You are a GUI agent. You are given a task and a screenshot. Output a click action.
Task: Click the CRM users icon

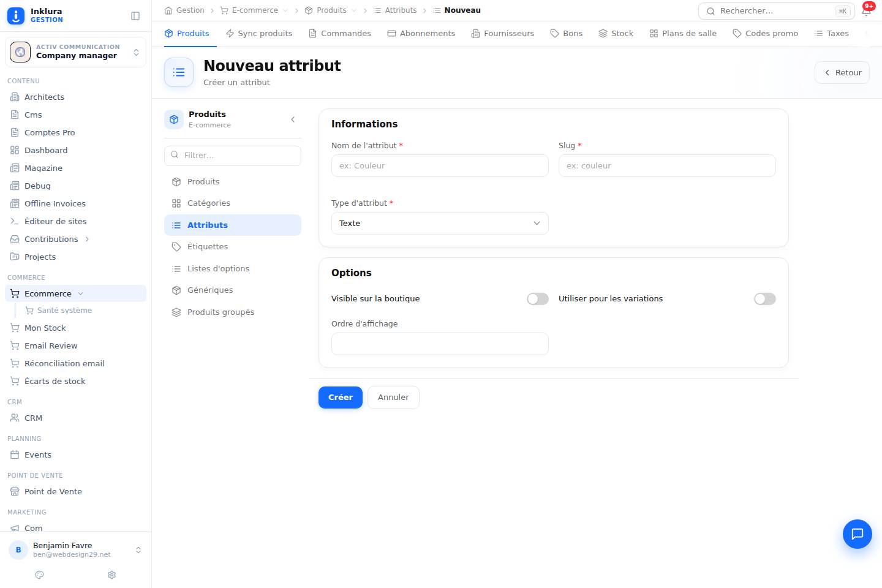[x=15, y=418]
